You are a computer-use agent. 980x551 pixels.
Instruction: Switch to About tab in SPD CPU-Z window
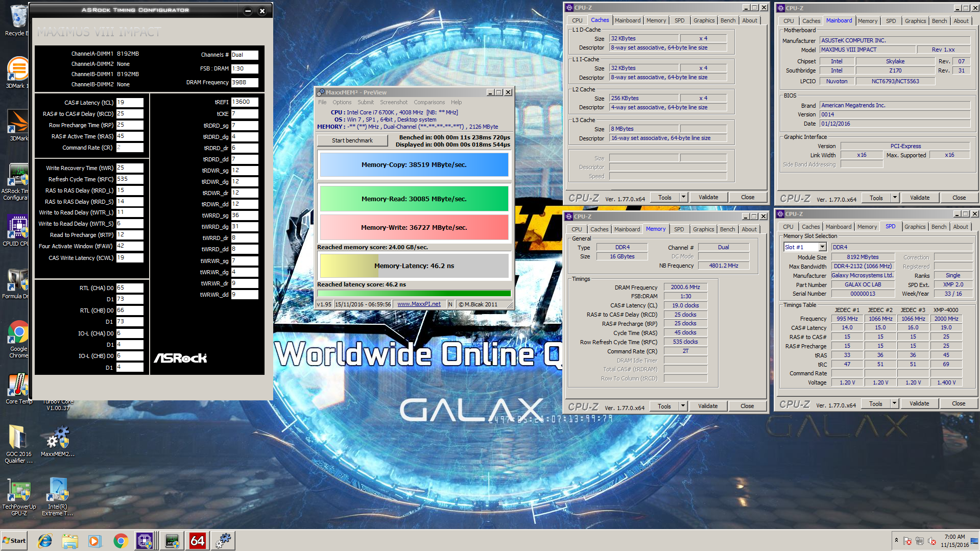(x=960, y=227)
